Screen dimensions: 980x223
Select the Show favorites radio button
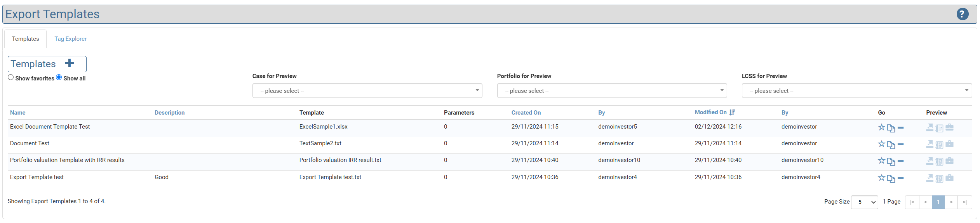(11, 78)
